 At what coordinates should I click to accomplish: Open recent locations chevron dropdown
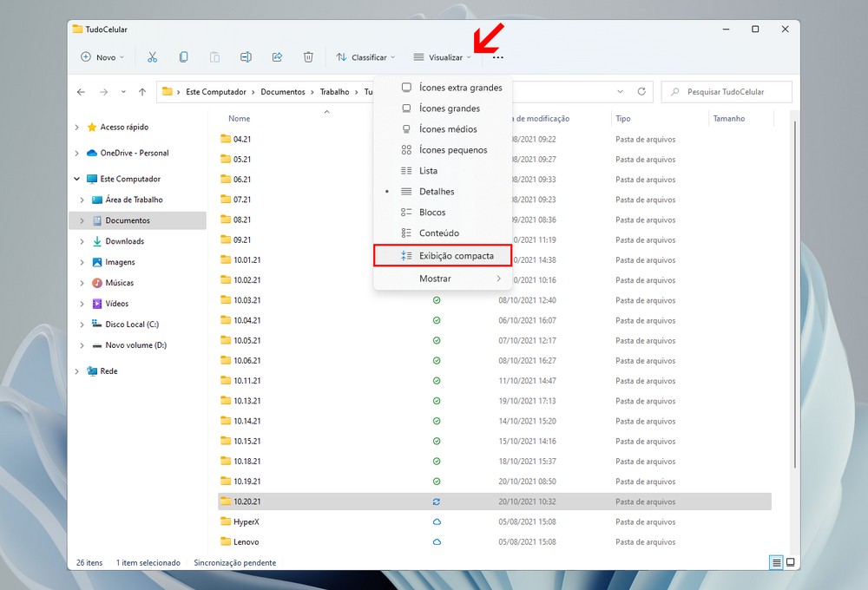click(123, 92)
